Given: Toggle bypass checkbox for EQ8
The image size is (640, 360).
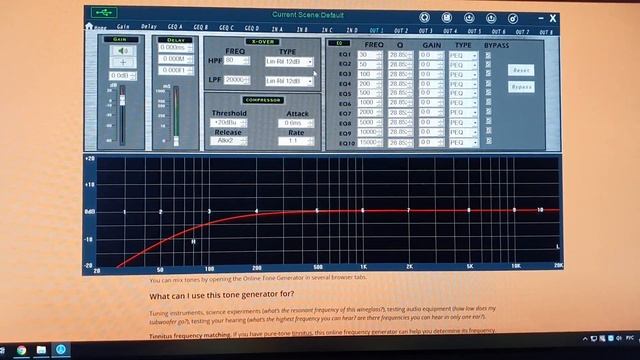Looking at the screenshot, I should 488,122.
